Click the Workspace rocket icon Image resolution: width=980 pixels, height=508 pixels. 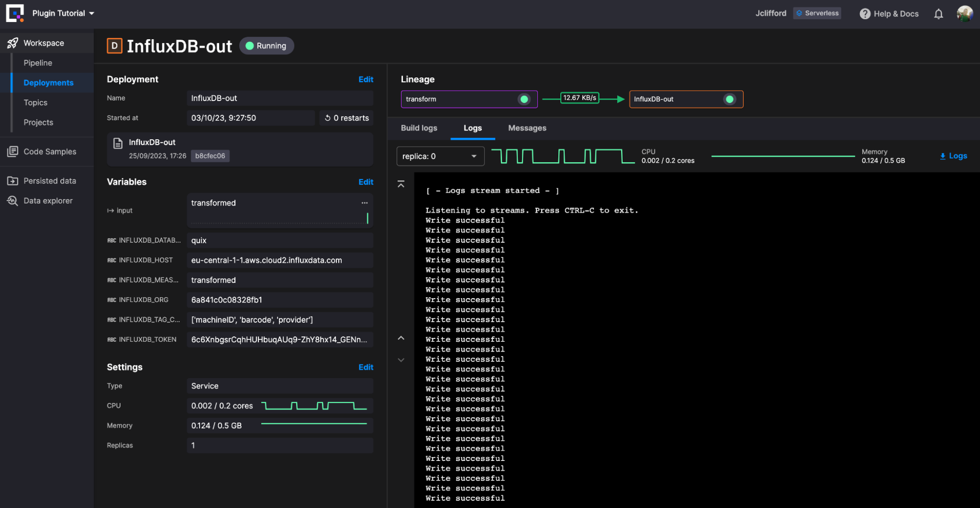click(x=13, y=43)
